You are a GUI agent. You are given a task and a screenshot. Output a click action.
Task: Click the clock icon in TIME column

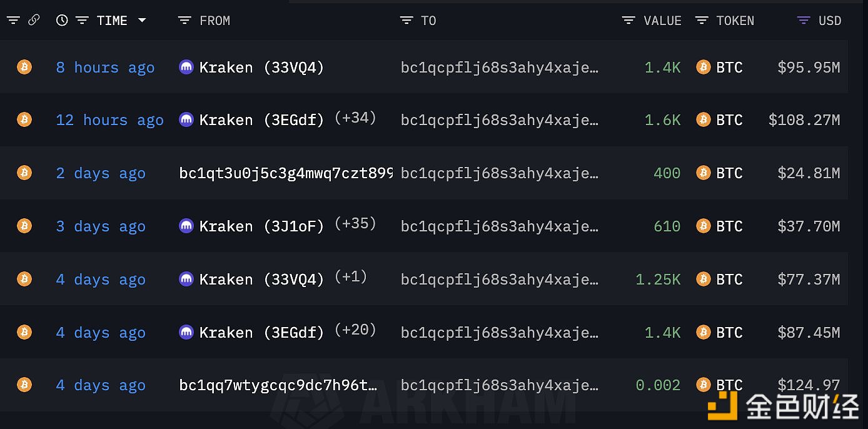[62, 20]
